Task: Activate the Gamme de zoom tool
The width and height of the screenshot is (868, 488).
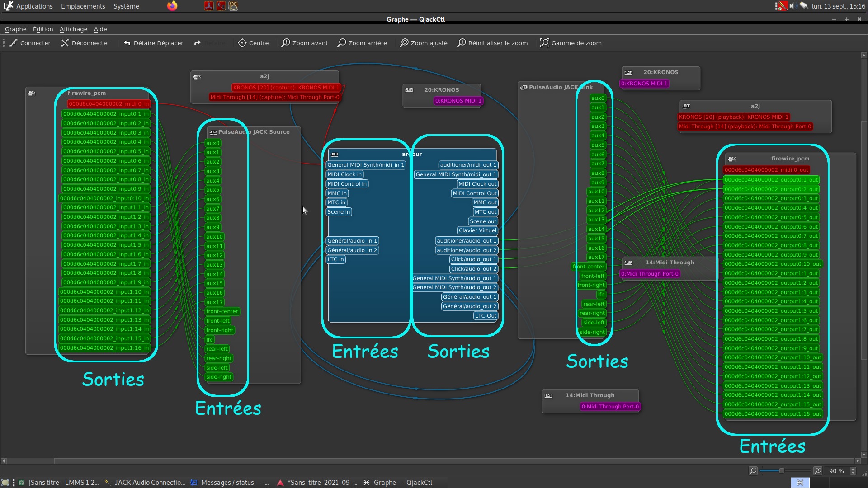Action: click(x=571, y=43)
